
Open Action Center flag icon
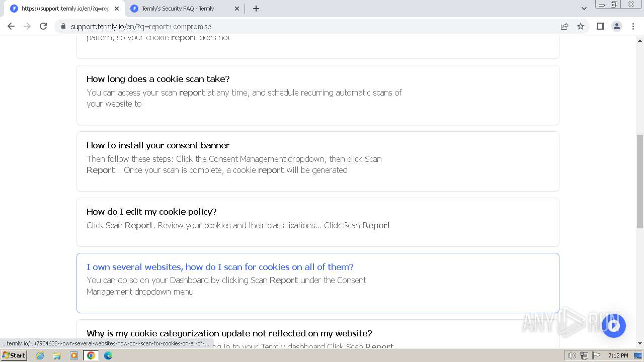pyautogui.click(x=595, y=355)
